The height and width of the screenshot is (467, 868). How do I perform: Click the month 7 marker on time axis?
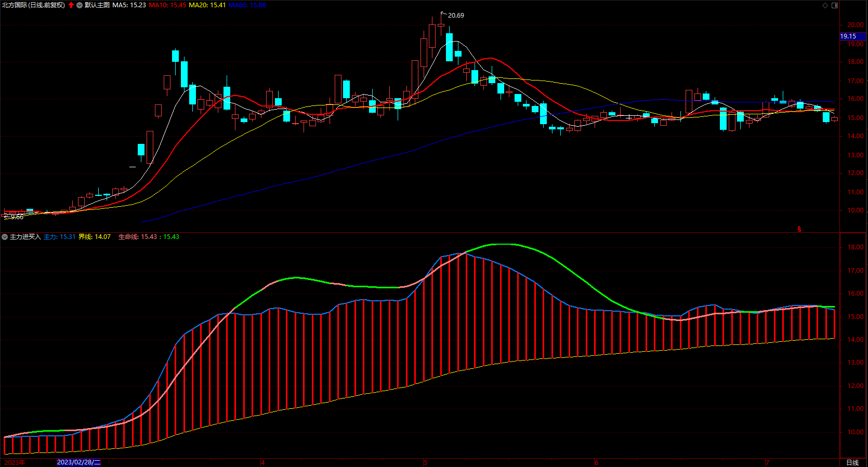(x=767, y=462)
